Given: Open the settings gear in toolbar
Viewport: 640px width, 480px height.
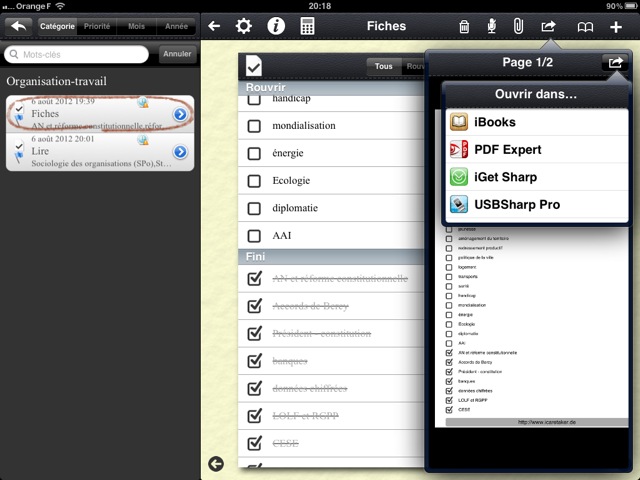Looking at the screenshot, I should 243,26.
